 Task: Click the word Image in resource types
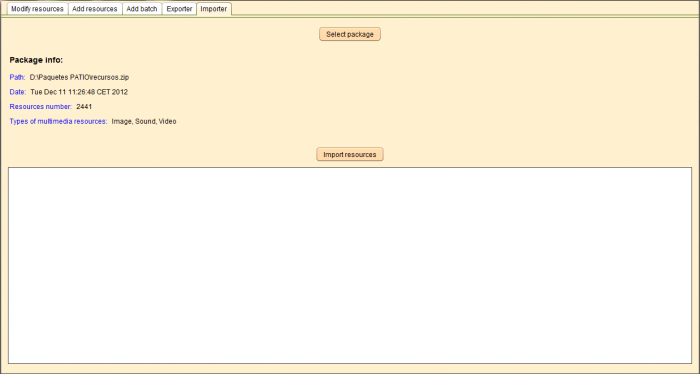pos(121,121)
